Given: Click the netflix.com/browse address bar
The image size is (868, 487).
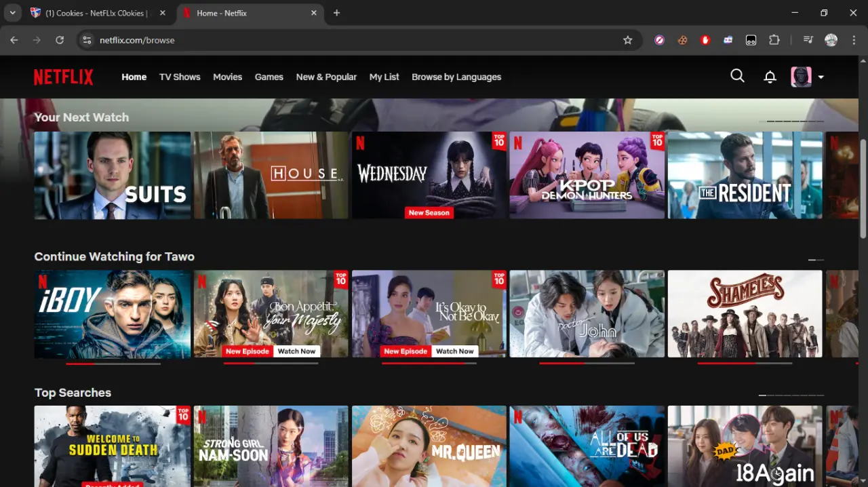Looking at the screenshot, I should point(358,40).
